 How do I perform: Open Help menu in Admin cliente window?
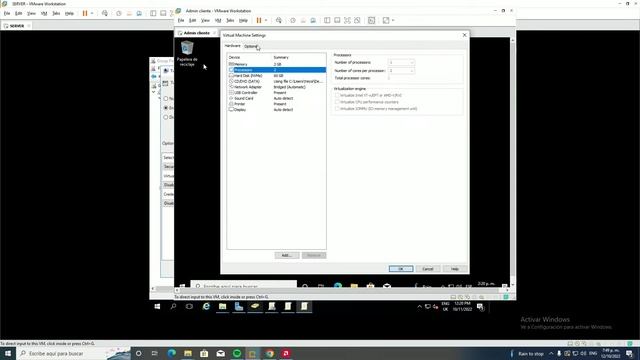coord(243,20)
